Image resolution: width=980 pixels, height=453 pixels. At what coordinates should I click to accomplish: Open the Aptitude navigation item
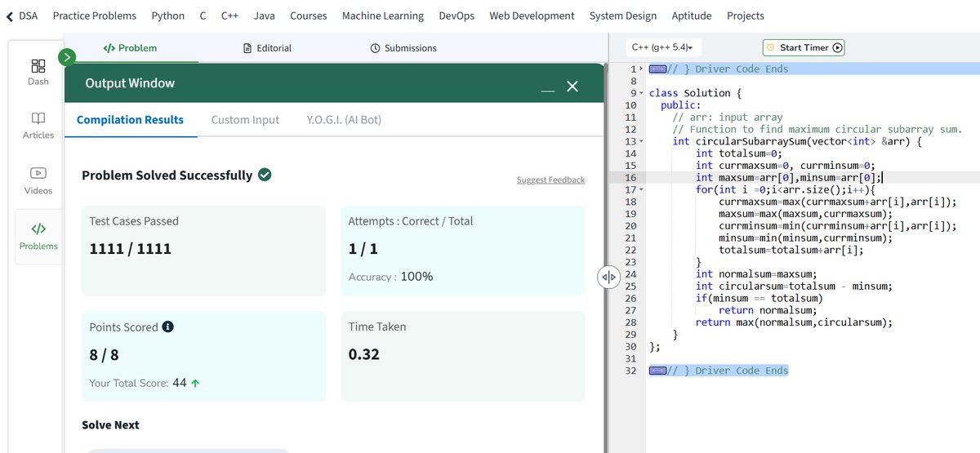tap(692, 16)
